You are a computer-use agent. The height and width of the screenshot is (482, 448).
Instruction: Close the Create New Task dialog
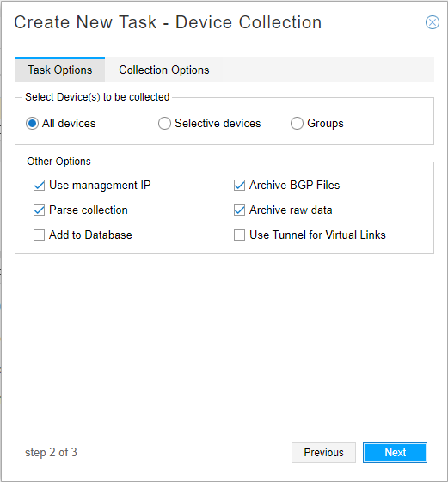[x=433, y=22]
